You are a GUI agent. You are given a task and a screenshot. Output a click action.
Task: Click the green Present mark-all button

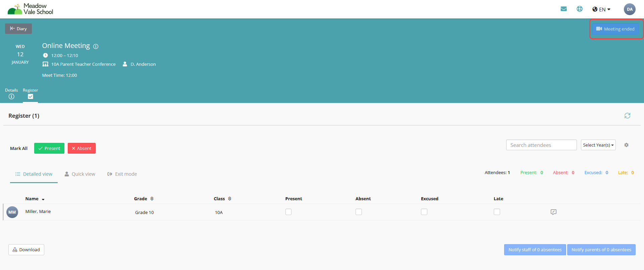point(49,148)
